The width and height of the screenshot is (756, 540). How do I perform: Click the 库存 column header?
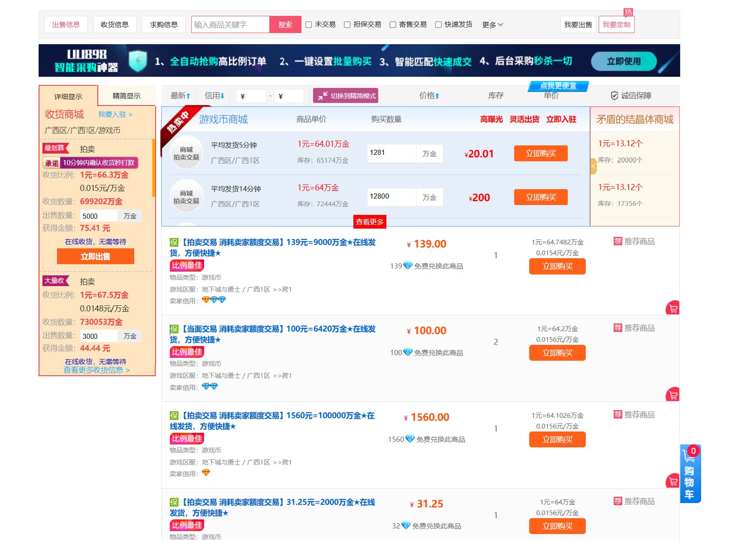[496, 96]
